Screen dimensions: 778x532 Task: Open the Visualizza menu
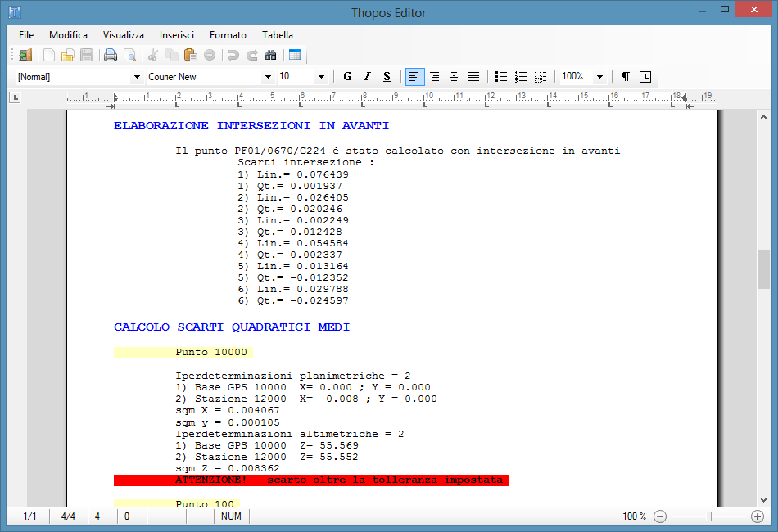pyautogui.click(x=124, y=35)
